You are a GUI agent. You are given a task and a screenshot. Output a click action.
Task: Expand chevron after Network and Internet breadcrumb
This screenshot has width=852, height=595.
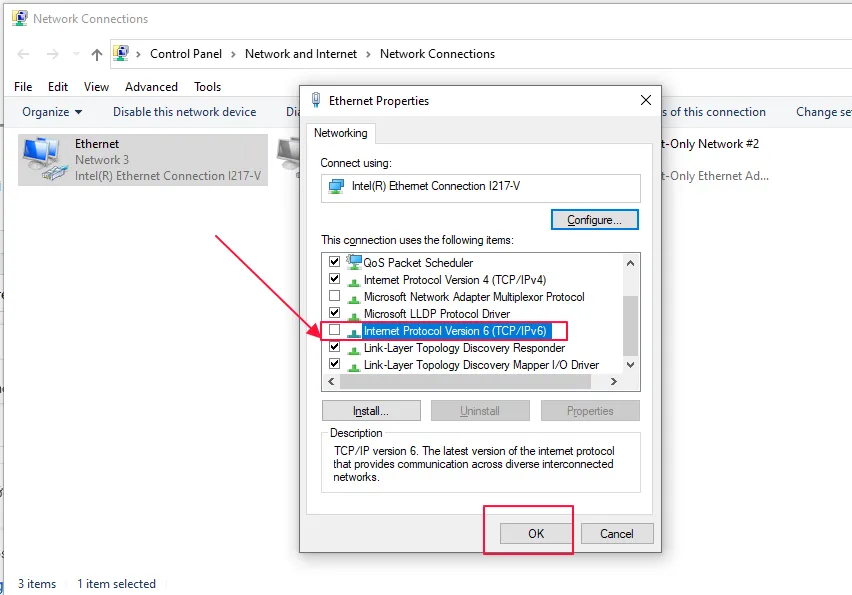pos(369,54)
